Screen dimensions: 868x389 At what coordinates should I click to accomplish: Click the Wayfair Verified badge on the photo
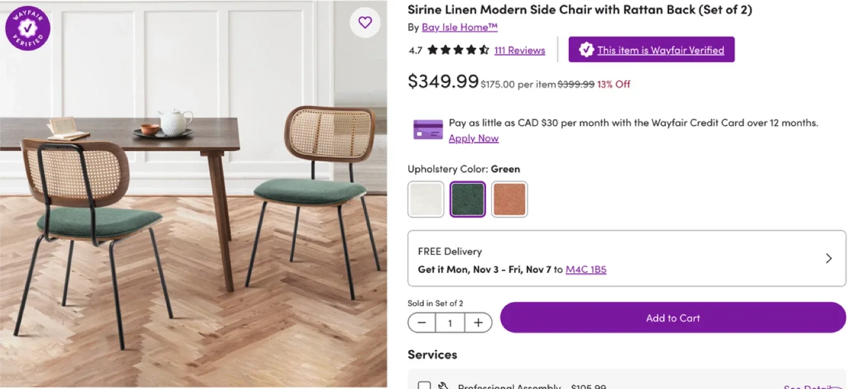click(27, 28)
